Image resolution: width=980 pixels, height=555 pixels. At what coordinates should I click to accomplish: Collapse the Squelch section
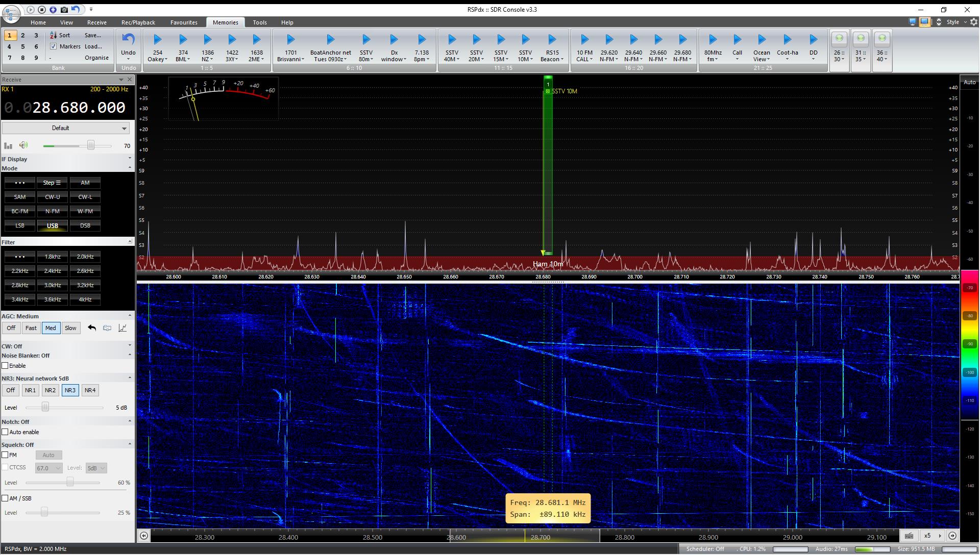pos(130,444)
